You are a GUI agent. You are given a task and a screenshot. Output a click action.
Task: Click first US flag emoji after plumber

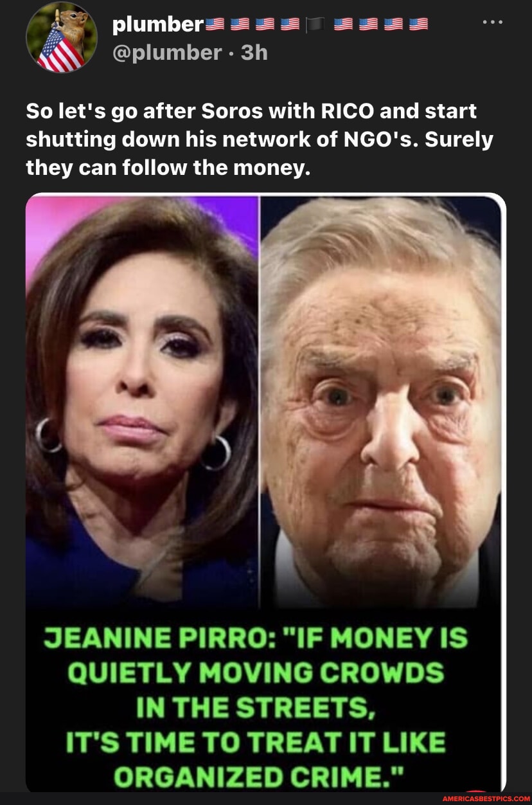coord(215,26)
